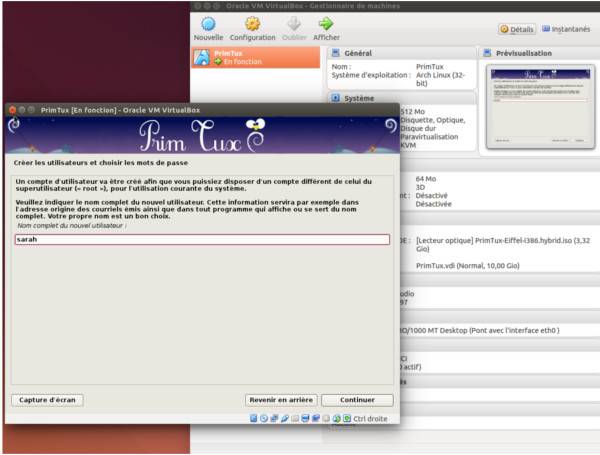Open the Général section header

tap(401, 53)
